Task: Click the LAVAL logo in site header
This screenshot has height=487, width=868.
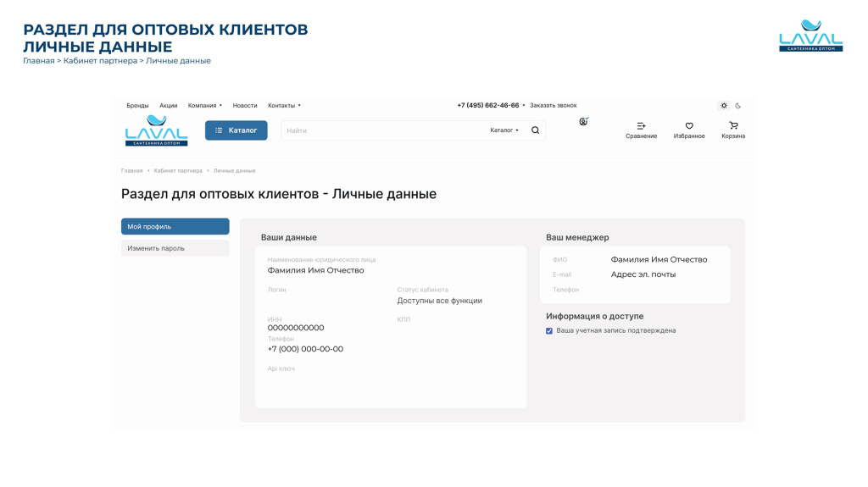Action: click(156, 130)
